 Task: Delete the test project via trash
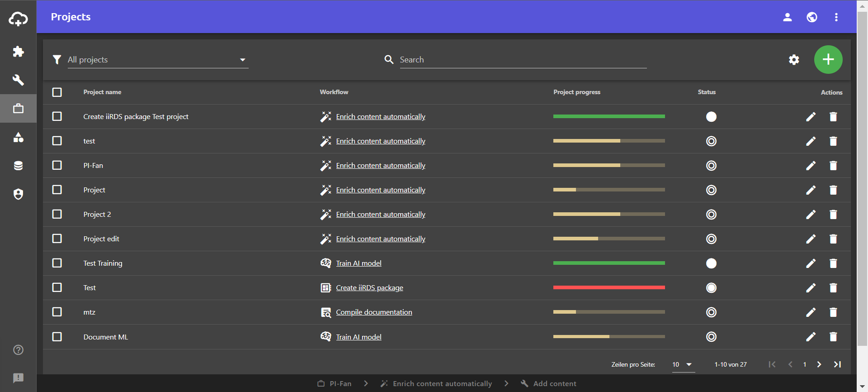click(x=833, y=141)
